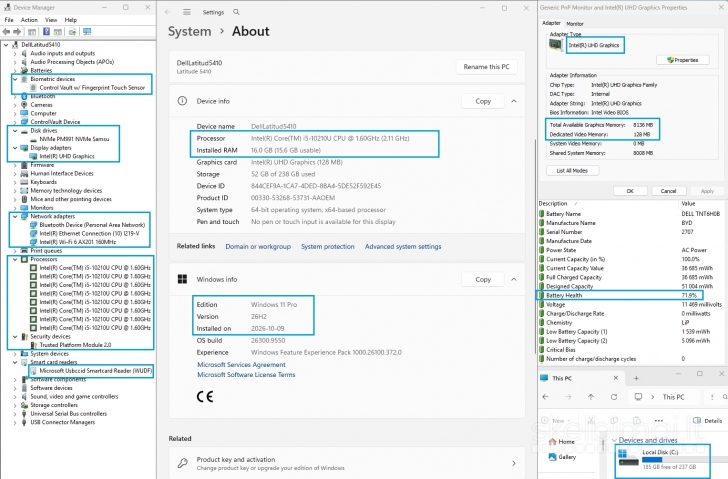This screenshot has height=479, width=728.
Task: Click Copy button in Windows info
Action: coord(483,279)
